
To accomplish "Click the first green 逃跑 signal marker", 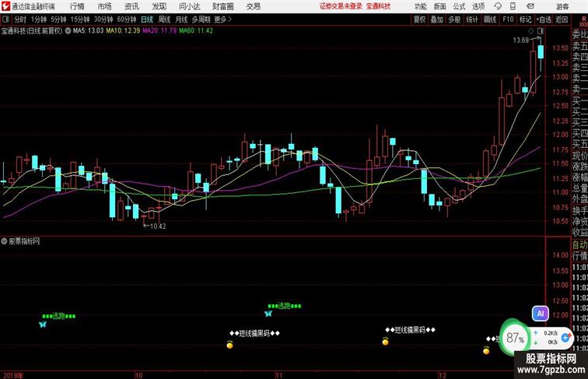I will coord(59,316).
